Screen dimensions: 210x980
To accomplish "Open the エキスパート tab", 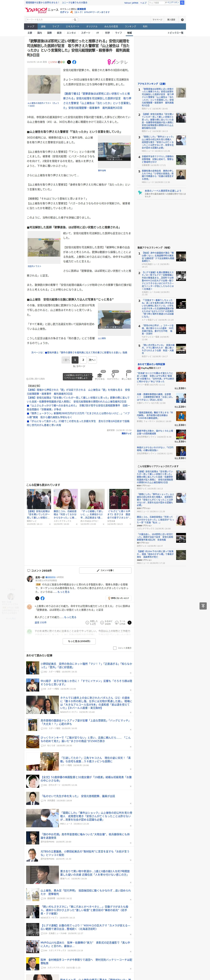I will point(72,26).
